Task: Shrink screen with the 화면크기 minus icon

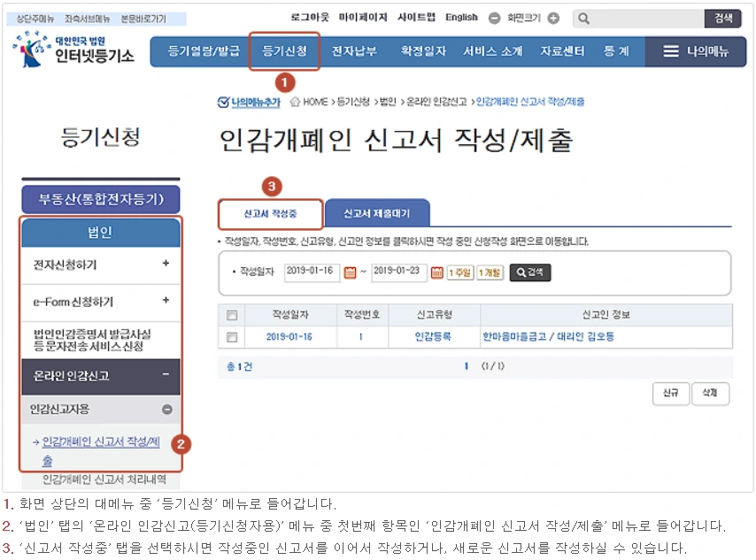Action: (x=494, y=16)
